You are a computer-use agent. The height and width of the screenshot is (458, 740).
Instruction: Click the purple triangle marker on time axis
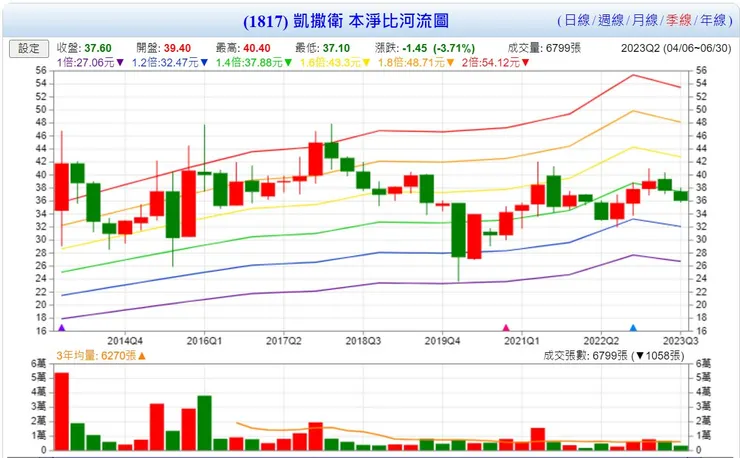coord(61,327)
